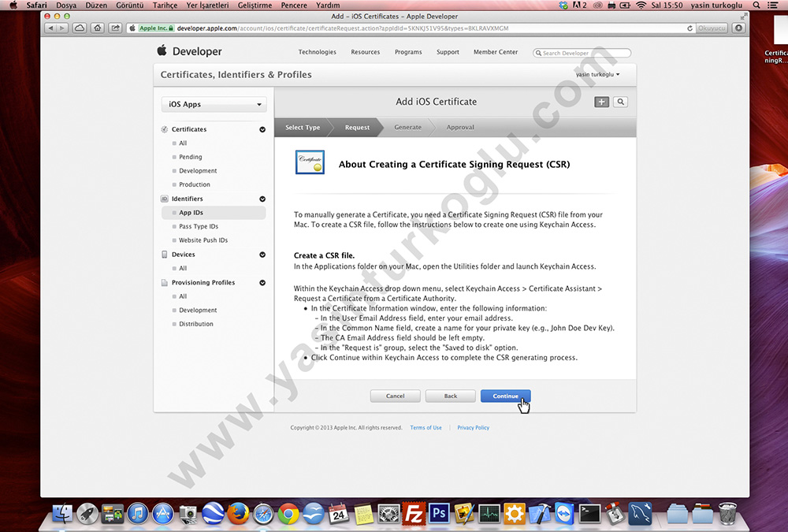Click the Wi-Fi status icon
This screenshot has height=532, width=788.
(x=641, y=5)
